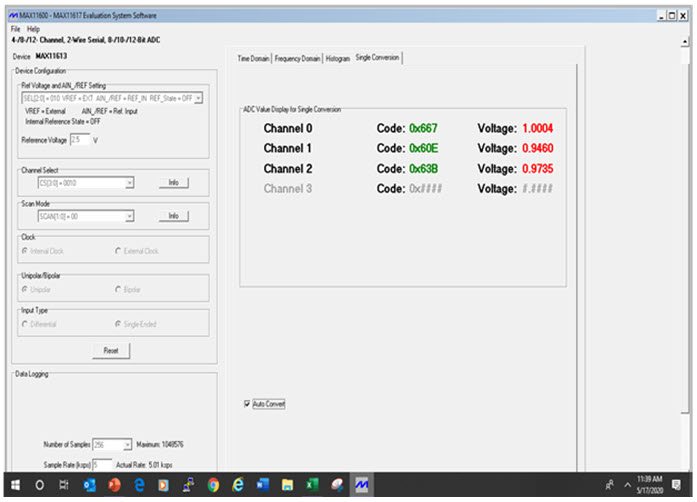Expand the Scan Mode SCAN[1:0] dropdown
This screenshot has width=697, height=502.
coord(129,217)
